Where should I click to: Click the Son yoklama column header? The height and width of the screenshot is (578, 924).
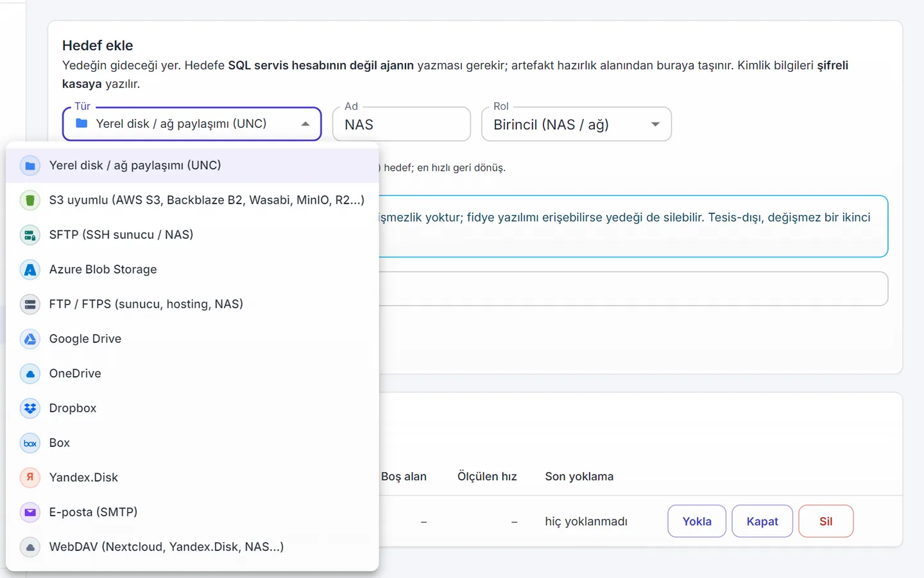(x=579, y=477)
